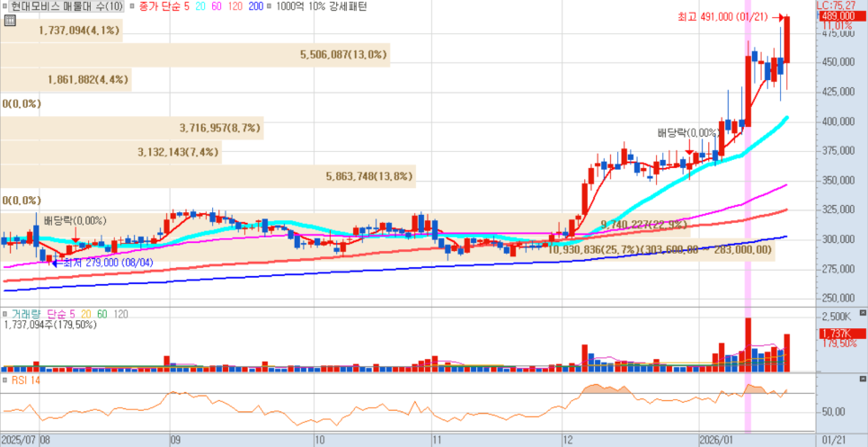Select the magenta 60 moving average label
The image size is (868, 447).
tap(217, 6)
